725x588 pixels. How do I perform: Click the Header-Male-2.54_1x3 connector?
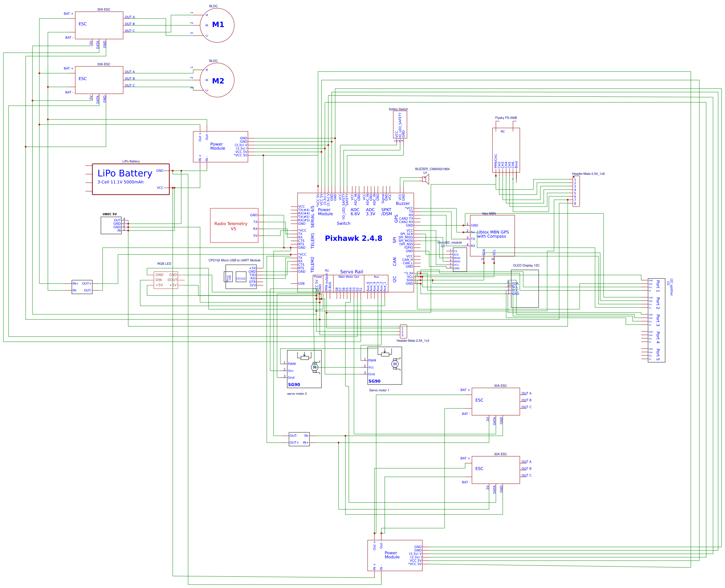(x=404, y=331)
